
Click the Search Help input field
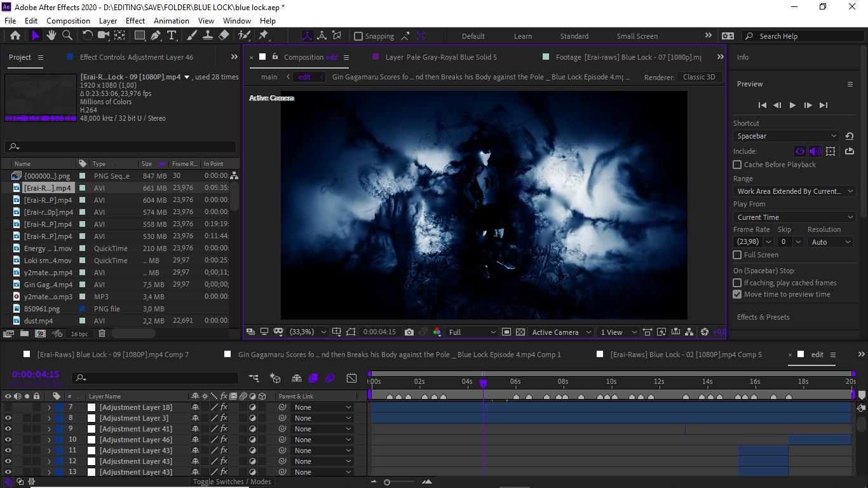[x=804, y=36]
